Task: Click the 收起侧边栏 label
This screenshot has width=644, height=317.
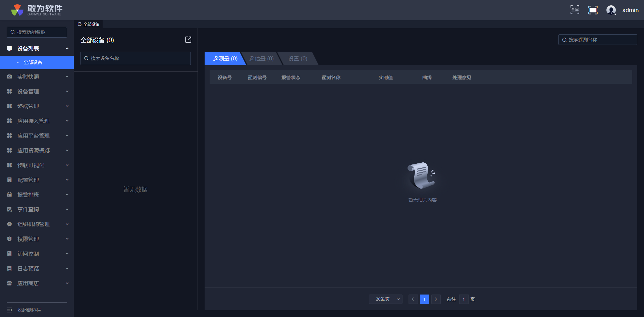Action: (29, 310)
